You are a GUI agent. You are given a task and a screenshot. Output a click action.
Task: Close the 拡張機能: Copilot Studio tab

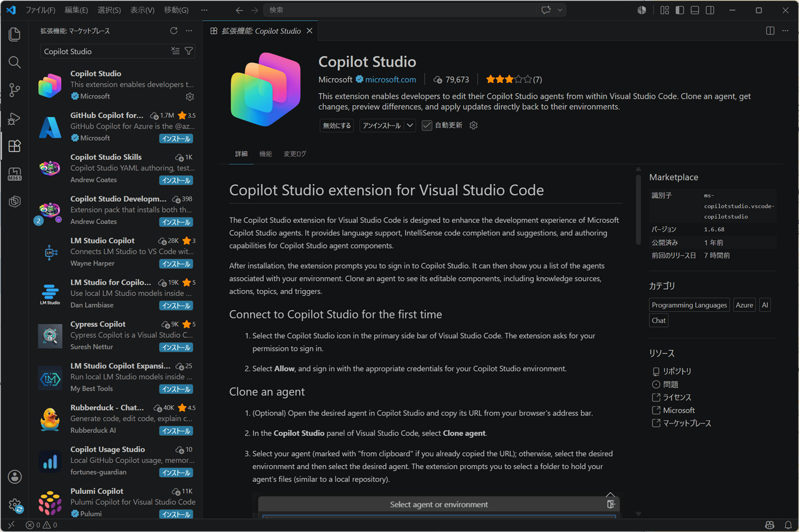(x=309, y=31)
